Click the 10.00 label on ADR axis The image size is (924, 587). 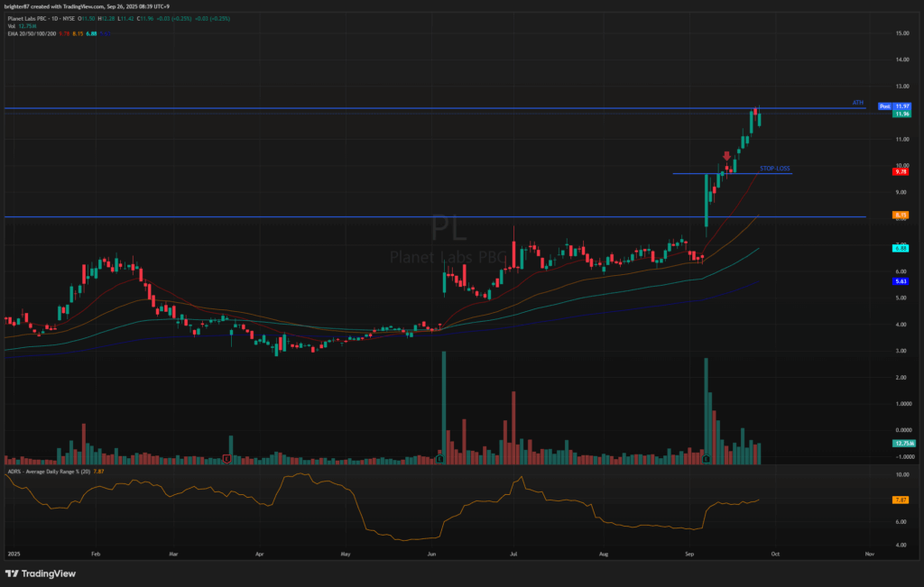(901, 474)
